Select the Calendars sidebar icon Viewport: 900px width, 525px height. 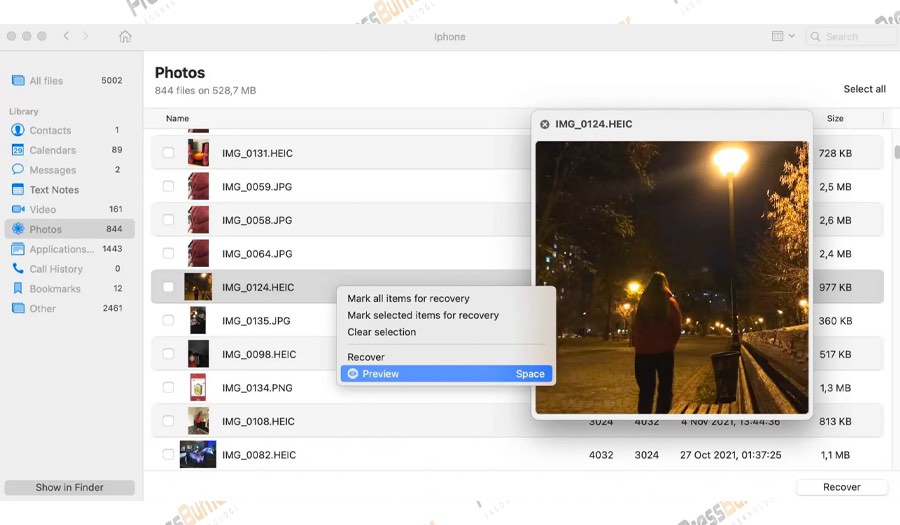click(x=18, y=150)
